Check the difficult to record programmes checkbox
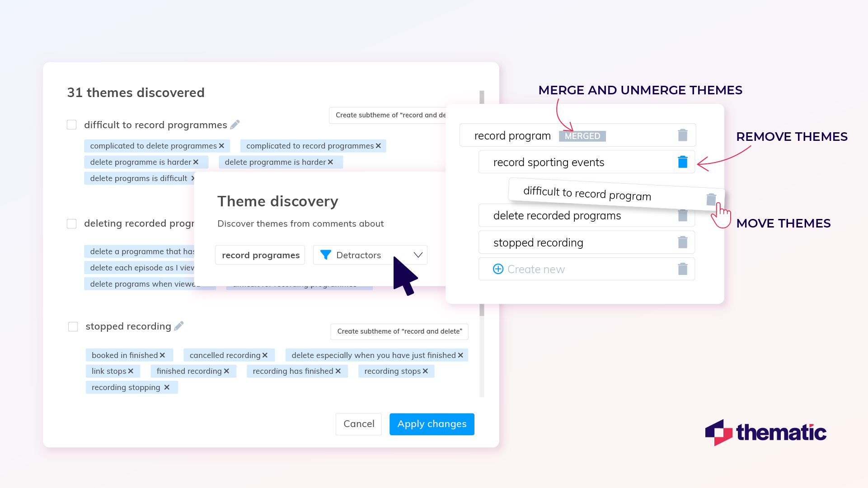868x488 pixels. coord(72,125)
